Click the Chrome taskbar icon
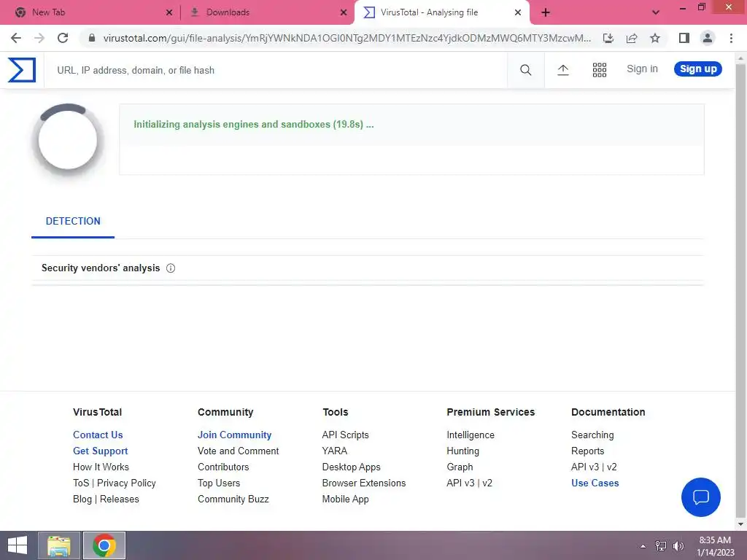Viewport: 747px width, 560px height. [x=104, y=545]
